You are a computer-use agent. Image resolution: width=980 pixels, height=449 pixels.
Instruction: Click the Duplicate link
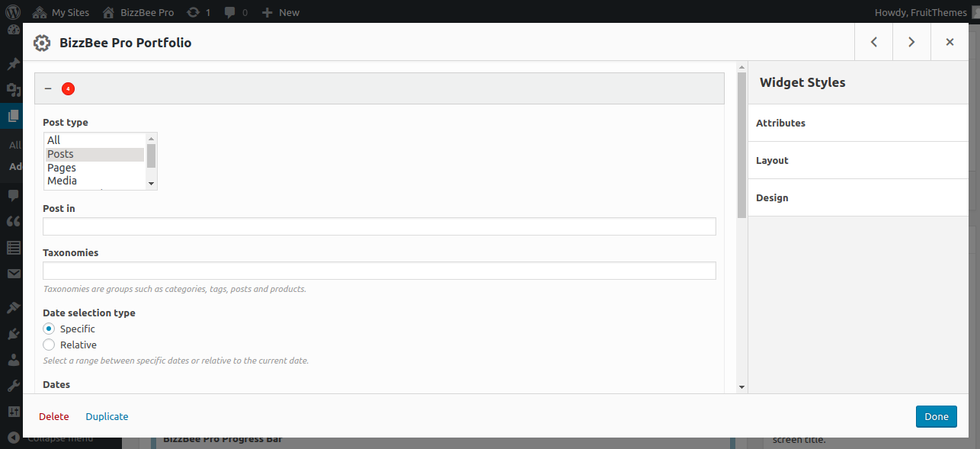pos(107,416)
